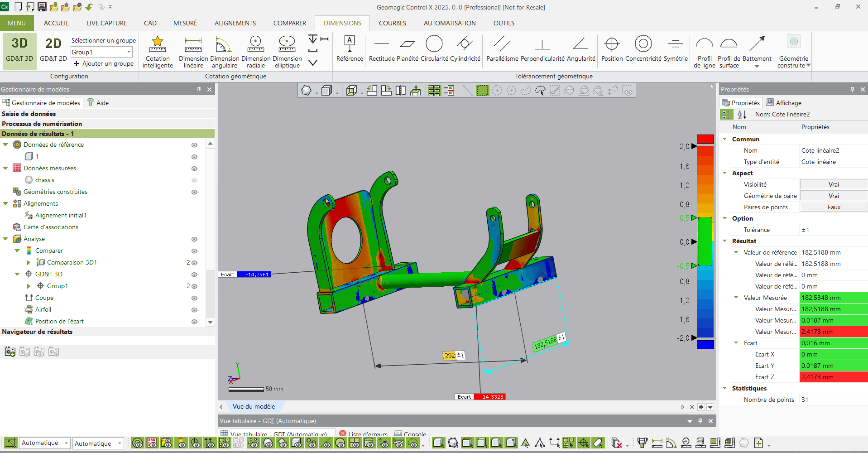
Task: Click the Tolérance value field ±1
Action: 833,230
